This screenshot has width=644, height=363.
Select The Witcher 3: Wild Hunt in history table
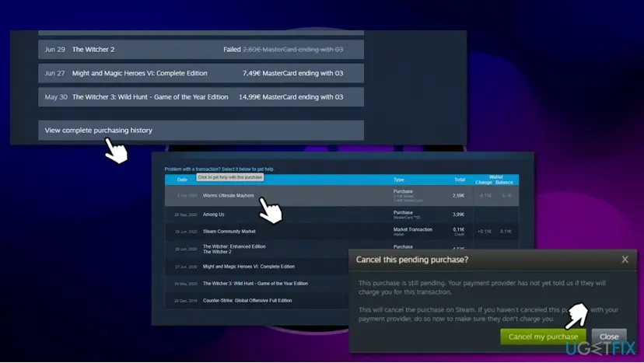255,284
